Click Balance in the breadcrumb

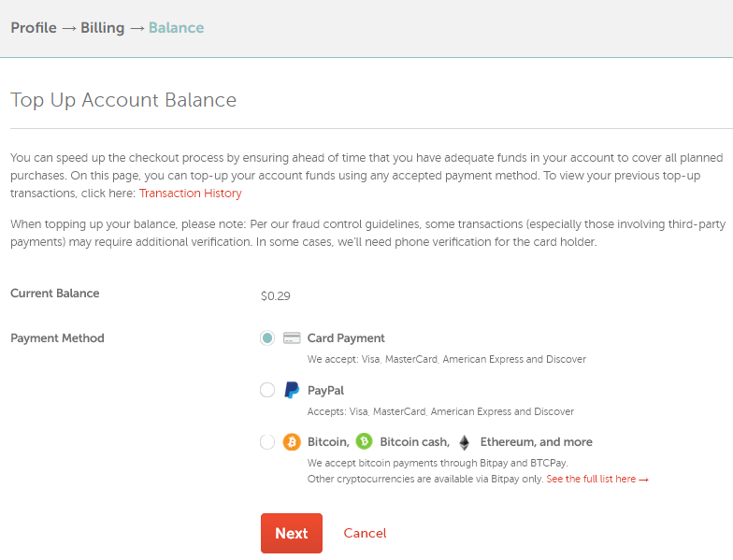176,28
